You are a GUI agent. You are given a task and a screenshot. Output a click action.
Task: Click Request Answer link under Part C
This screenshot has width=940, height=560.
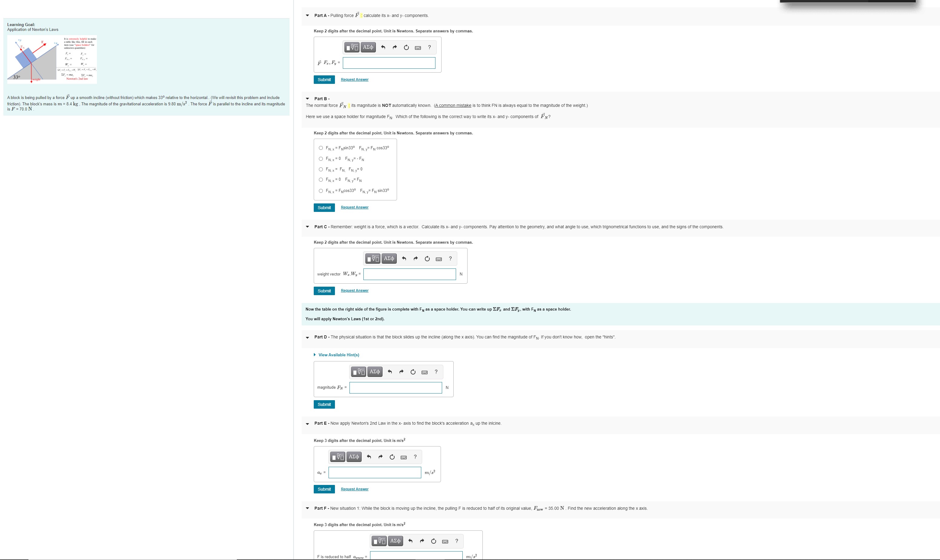pos(355,291)
